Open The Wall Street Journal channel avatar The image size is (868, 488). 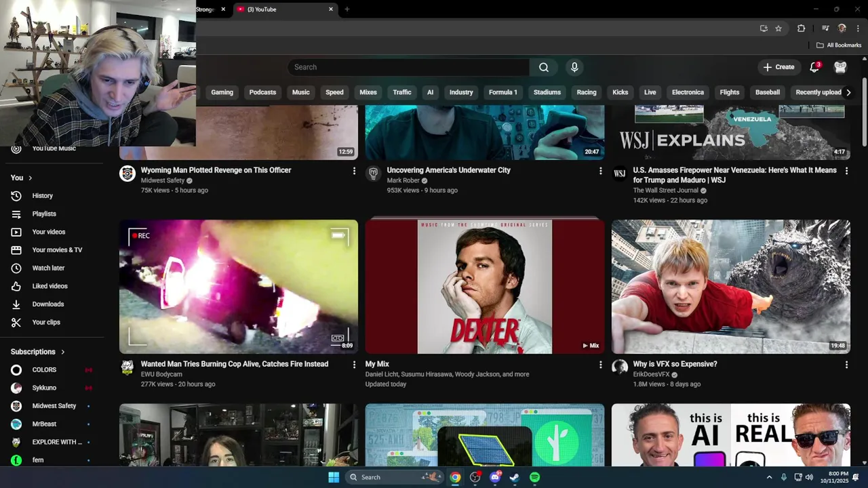(x=620, y=174)
